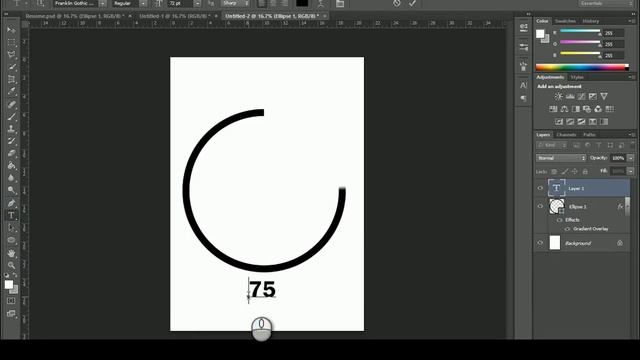
Task: Select the Ellipse shape tool
Action: pyautogui.click(x=11, y=240)
